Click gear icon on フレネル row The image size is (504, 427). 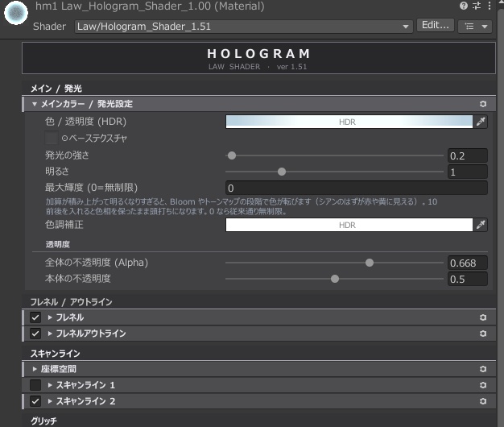click(x=483, y=317)
